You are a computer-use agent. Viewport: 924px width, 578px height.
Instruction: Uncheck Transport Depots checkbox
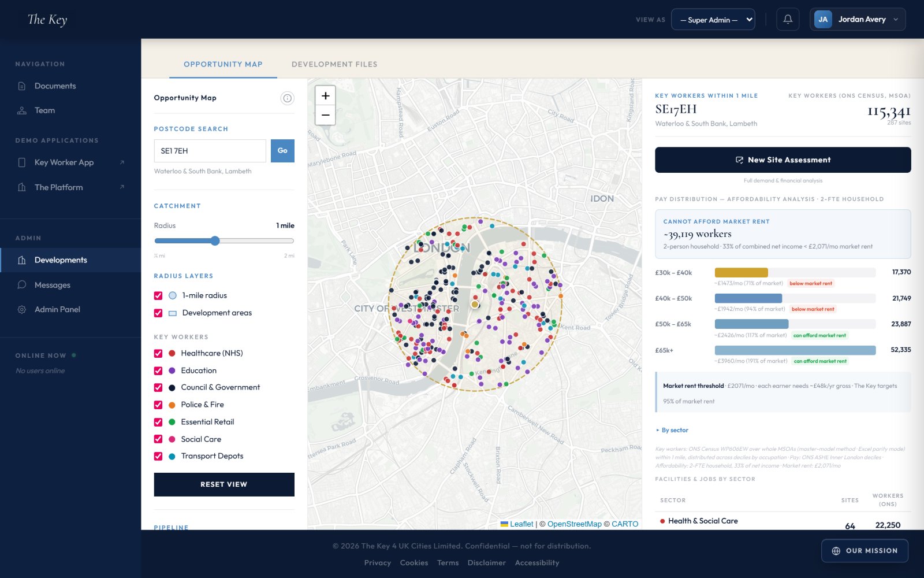[x=158, y=456]
